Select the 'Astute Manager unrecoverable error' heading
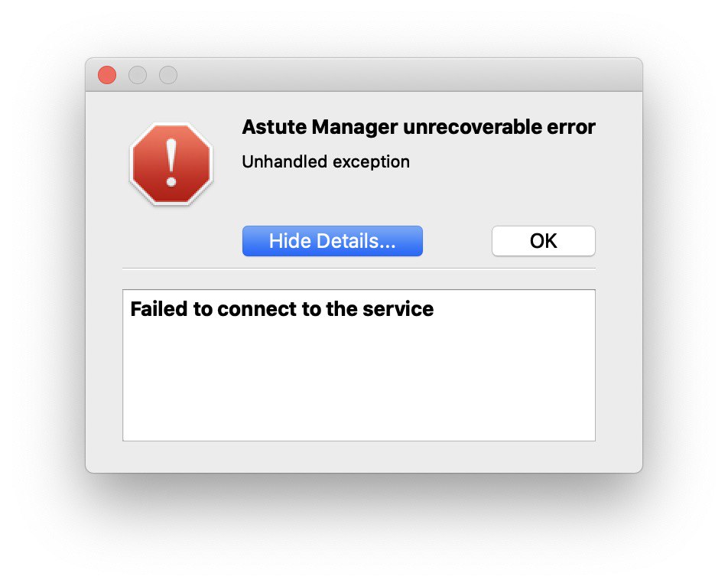728x586 pixels. click(x=418, y=127)
